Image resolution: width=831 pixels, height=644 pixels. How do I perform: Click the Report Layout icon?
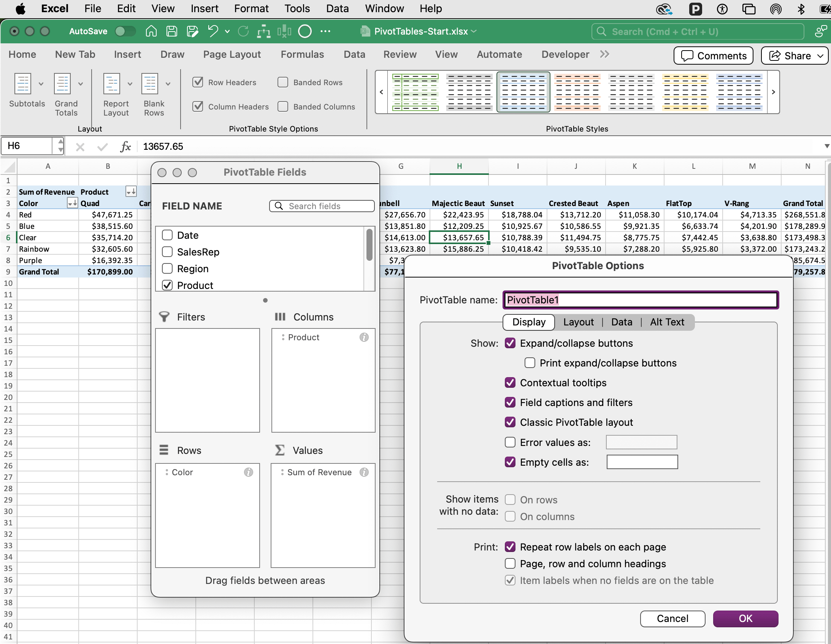pyautogui.click(x=112, y=83)
